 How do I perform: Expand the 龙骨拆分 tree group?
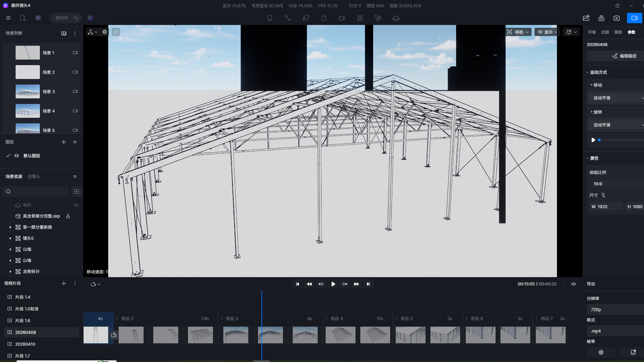click(x=10, y=272)
